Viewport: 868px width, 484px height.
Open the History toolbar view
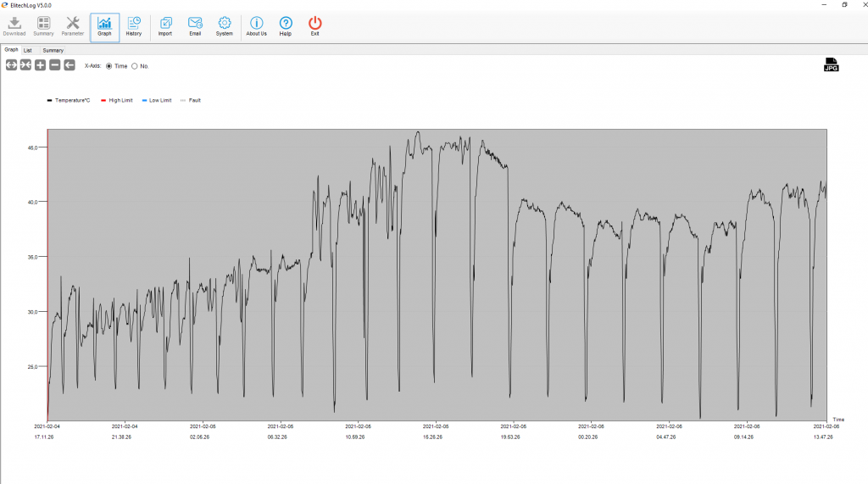tap(134, 26)
